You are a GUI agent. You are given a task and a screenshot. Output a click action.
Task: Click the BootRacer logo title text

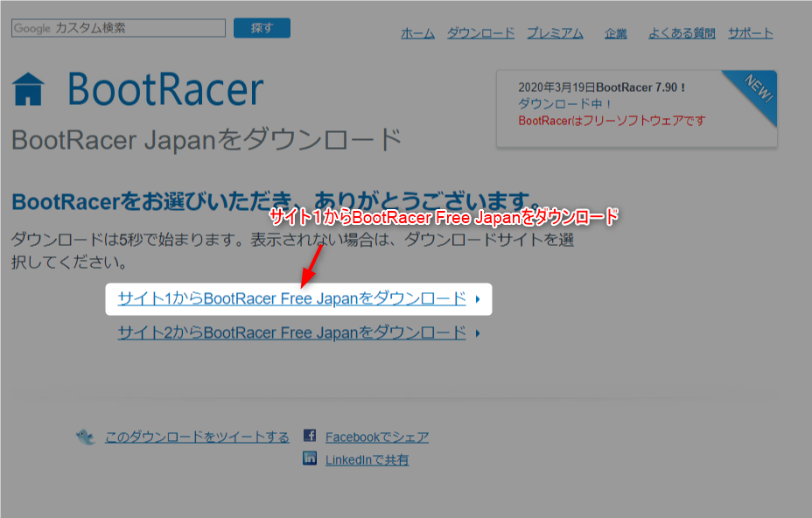coord(165,89)
